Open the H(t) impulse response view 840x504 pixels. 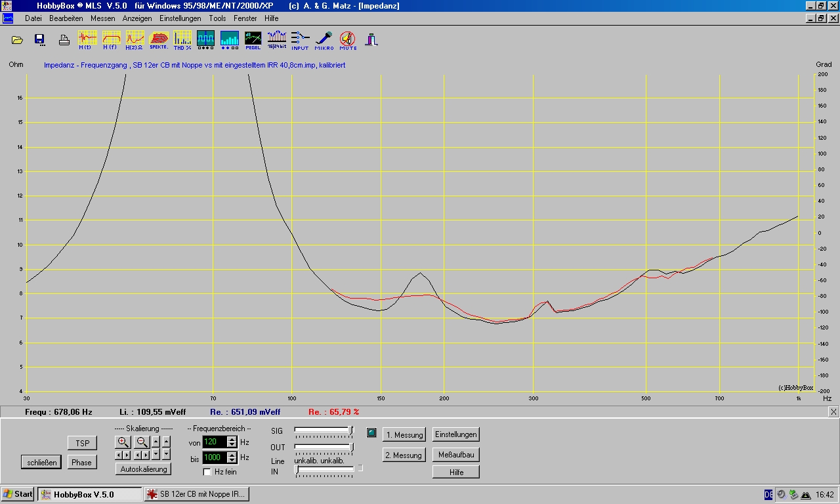[x=87, y=39]
